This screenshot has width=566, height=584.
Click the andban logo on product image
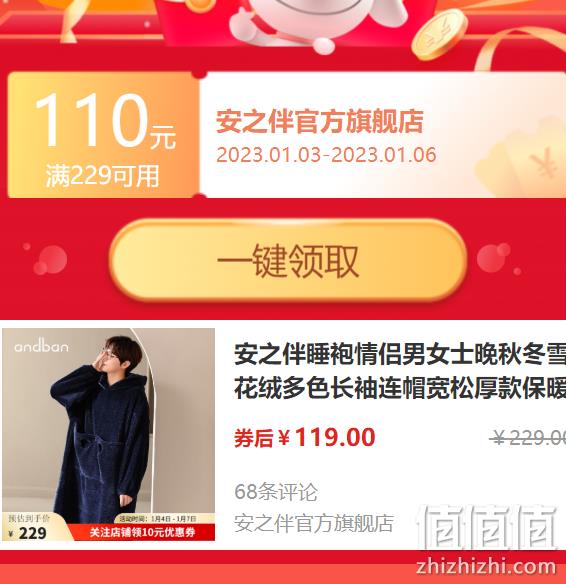tap(41, 345)
